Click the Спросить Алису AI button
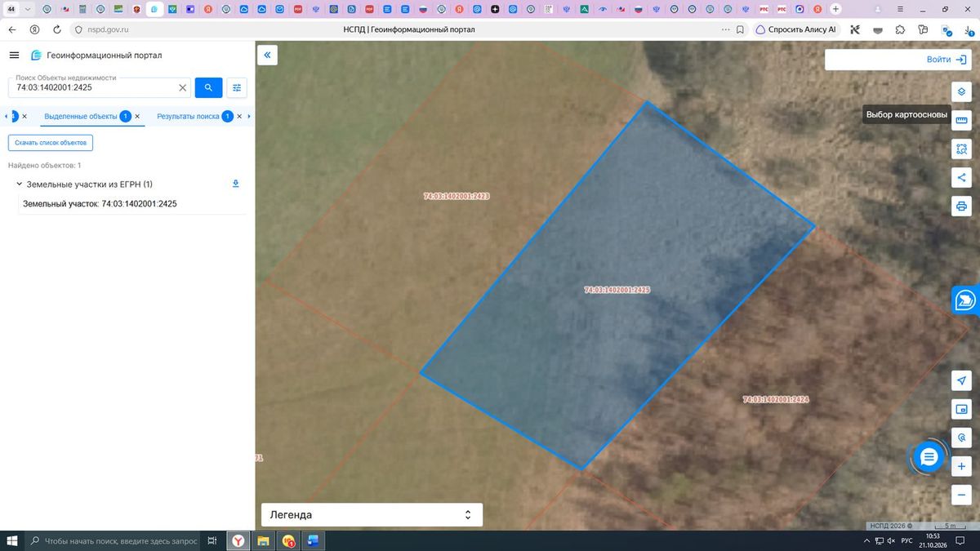Image resolution: width=980 pixels, height=551 pixels. point(796,29)
